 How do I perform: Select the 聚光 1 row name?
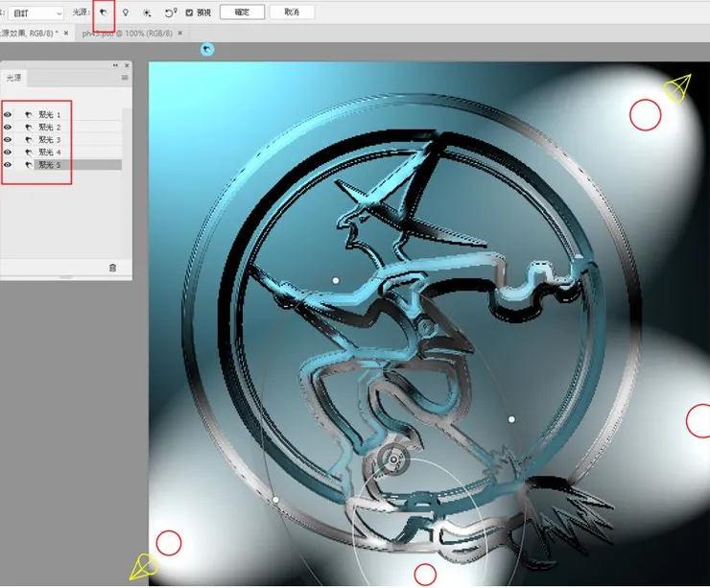[49, 114]
